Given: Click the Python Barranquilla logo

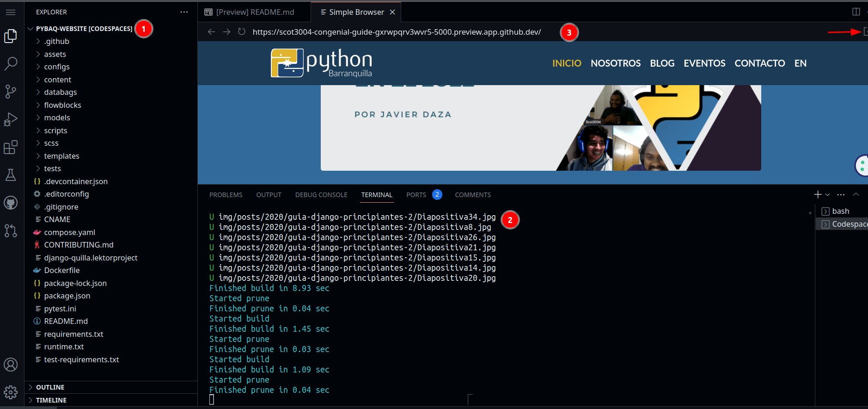Looking at the screenshot, I should [x=321, y=63].
